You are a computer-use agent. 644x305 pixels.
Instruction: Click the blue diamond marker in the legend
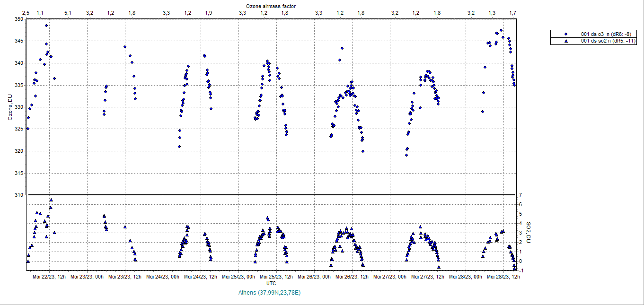pyautogui.click(x=566, y=34)
